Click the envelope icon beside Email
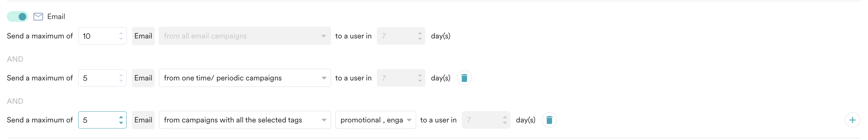 tap(38, 17)
